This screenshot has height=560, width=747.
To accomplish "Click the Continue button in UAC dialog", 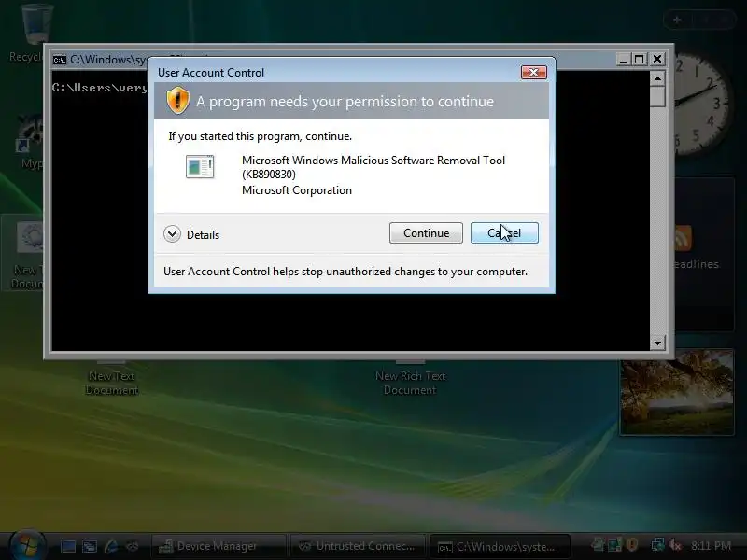I will [x=426, y=232].
